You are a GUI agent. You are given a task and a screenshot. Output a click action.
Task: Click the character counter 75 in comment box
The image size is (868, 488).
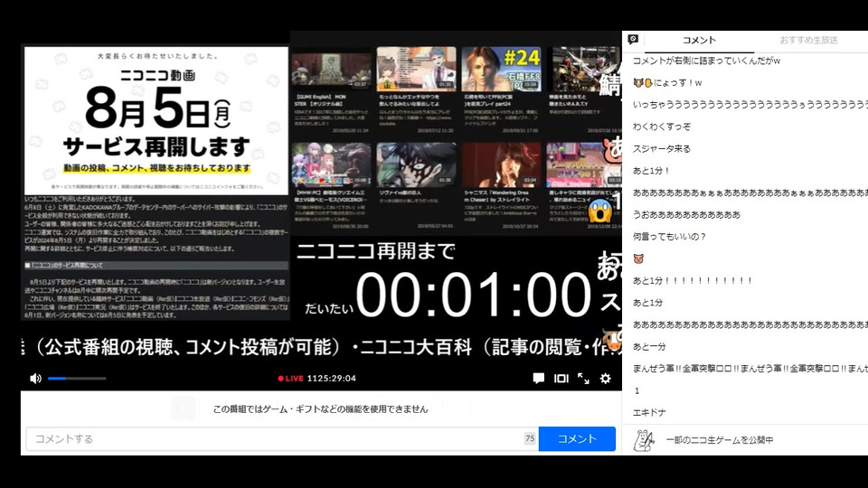pos(530,439)
